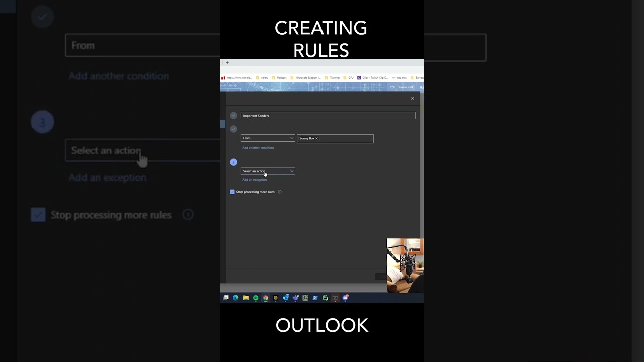Click the Teams call button
Screen dimensions: 644x362
point(403,87)
